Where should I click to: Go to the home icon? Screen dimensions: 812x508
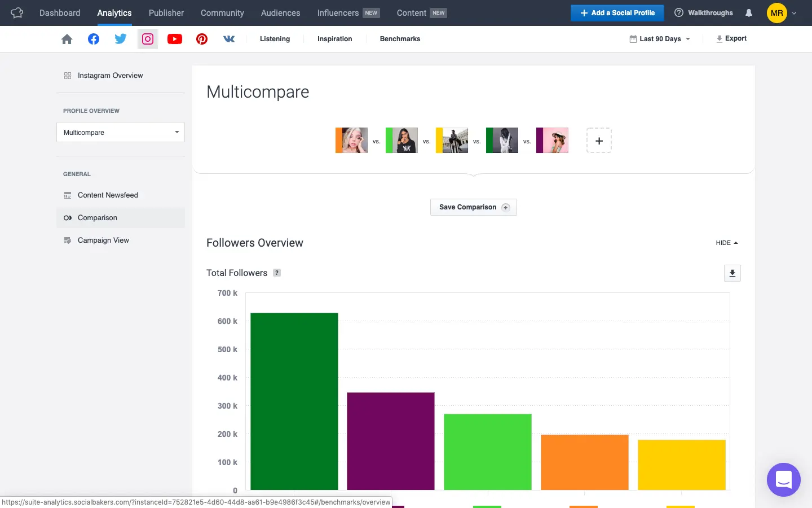click(x=67, y=39)
